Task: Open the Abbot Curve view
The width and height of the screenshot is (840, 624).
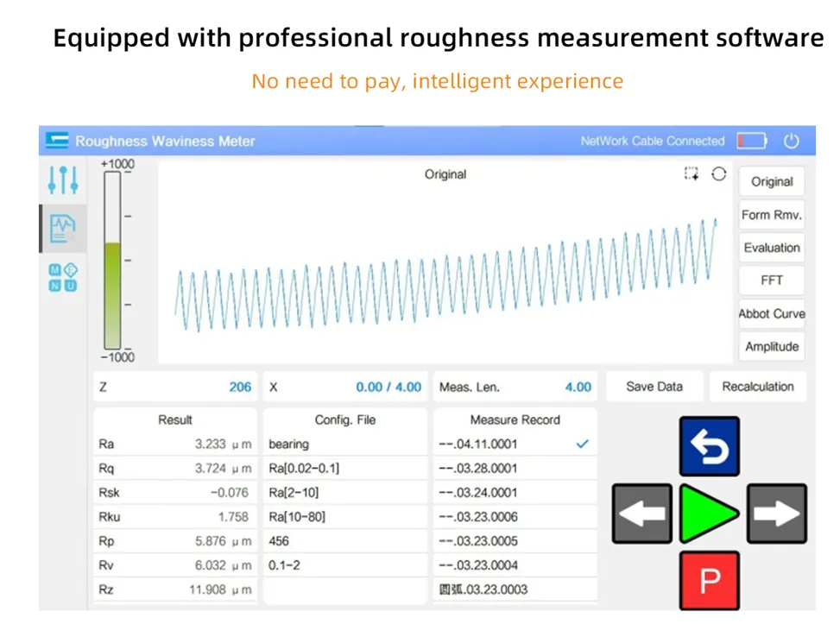Action: tap(772, 313)
